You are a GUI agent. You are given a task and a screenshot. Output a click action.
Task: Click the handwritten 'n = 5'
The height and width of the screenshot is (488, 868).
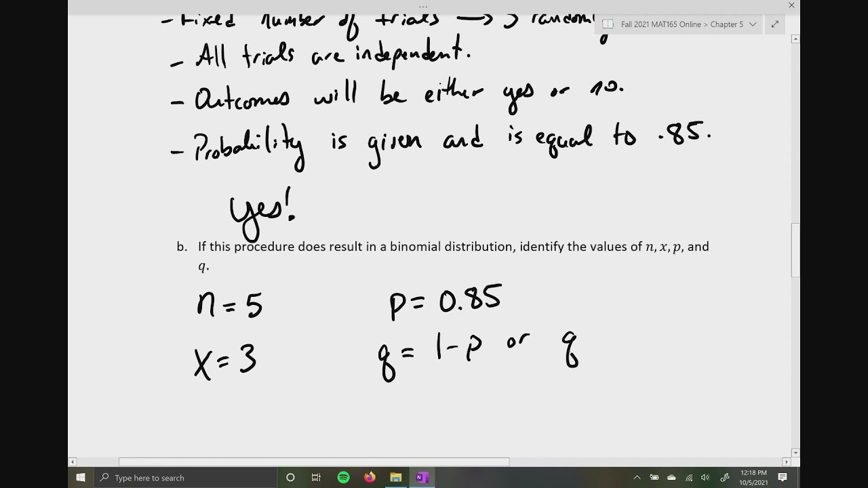[229, 306]
